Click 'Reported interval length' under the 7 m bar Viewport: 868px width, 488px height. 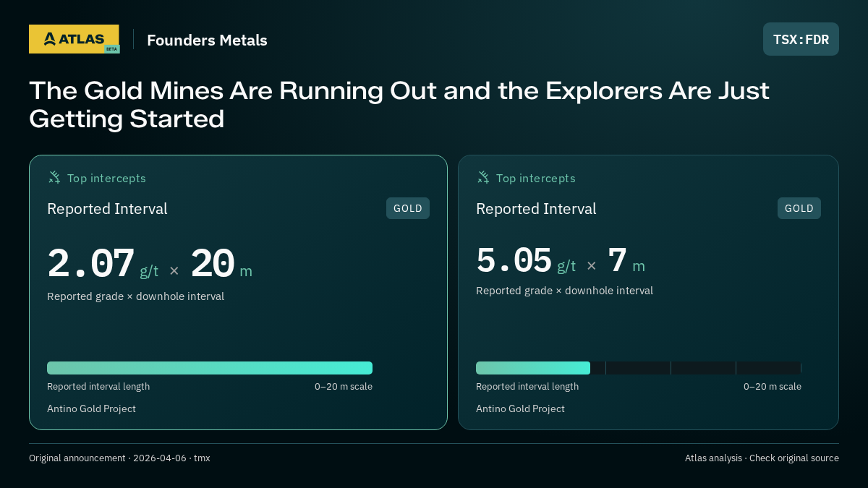tap(527, 386)
